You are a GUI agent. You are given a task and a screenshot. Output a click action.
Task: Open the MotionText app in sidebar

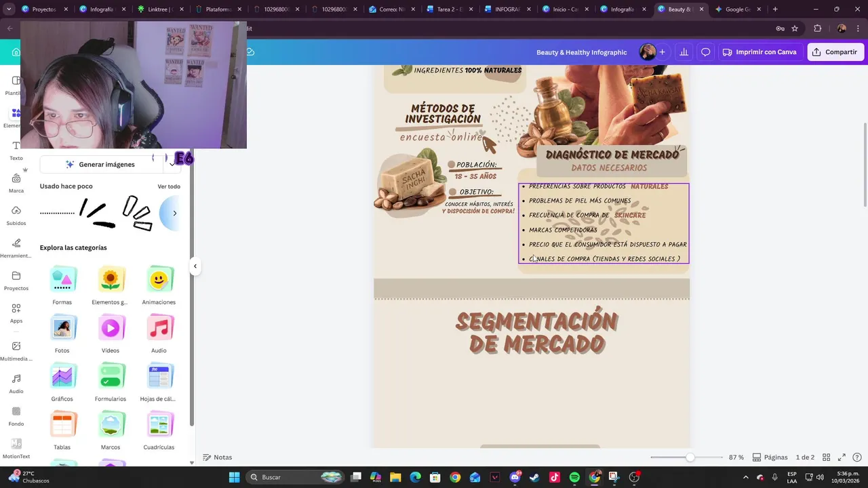(x=16, y=449)
